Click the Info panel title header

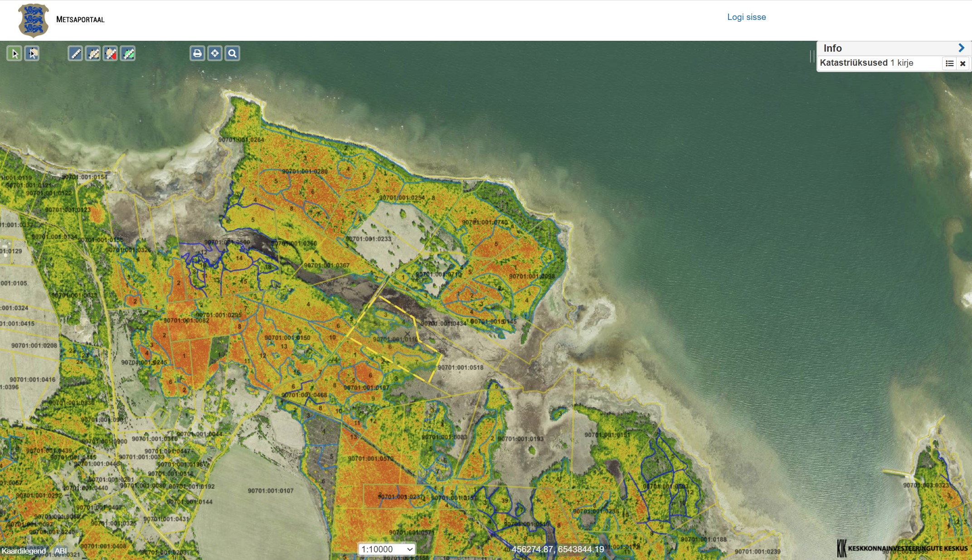coord(832,48)
